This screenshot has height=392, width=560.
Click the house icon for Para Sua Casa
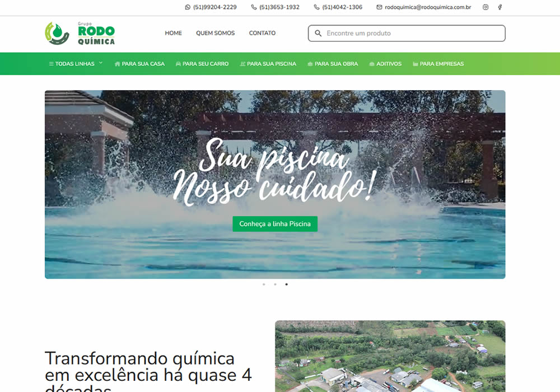point(117,64)
